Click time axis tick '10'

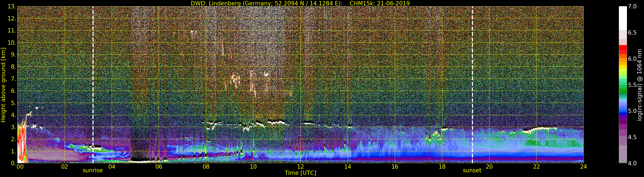pyautogui.click(x=253, y=167)
